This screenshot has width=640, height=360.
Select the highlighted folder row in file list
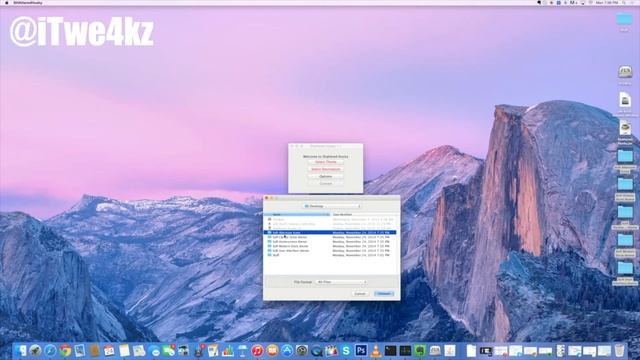(331, 233)
